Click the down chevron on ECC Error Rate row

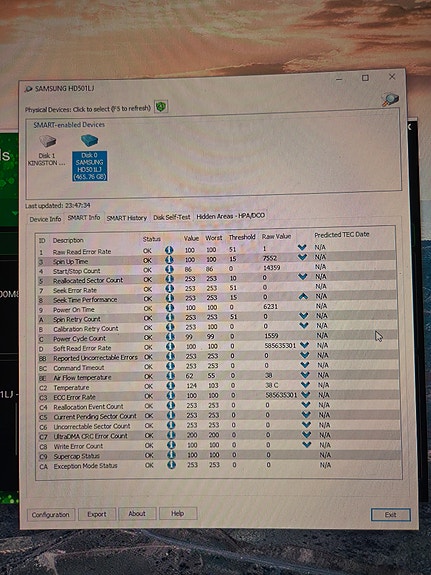point(306,394)
